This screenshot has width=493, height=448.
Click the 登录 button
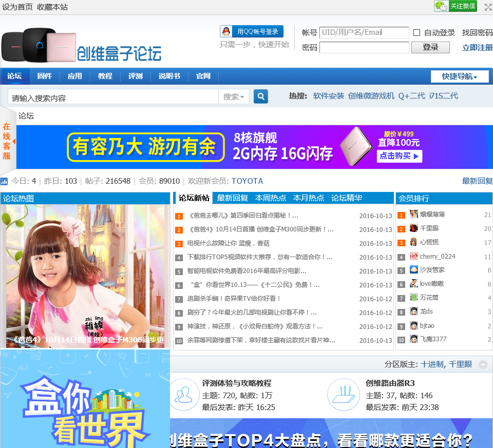click(430, 47)
